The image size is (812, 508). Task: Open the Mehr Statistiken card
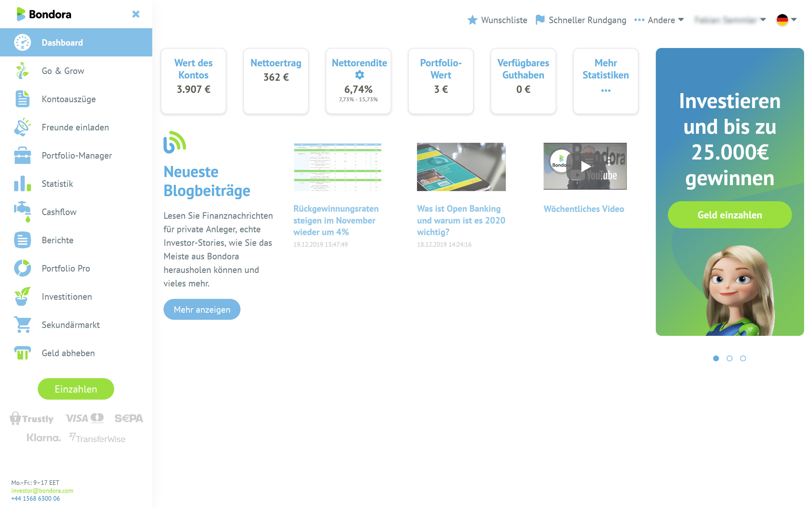click(606, 81)
